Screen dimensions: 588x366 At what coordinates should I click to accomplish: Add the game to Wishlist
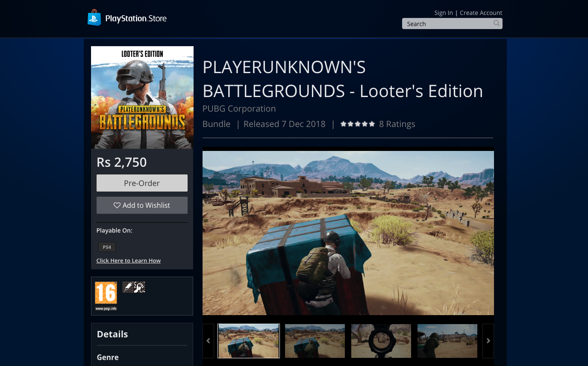point(142,205)
